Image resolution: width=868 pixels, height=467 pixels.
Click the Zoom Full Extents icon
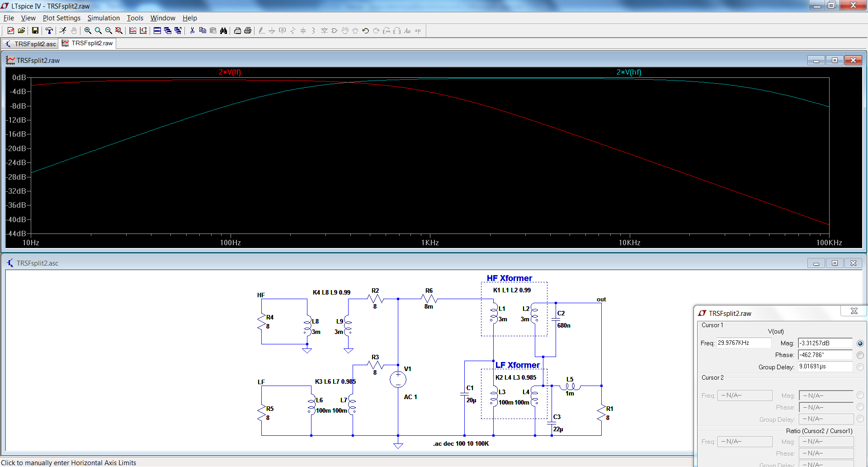(x=119, y=31)
